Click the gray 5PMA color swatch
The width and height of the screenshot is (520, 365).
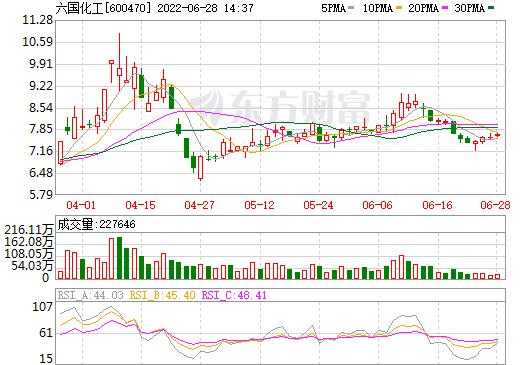pyautogui.click(x=351, y=7)
